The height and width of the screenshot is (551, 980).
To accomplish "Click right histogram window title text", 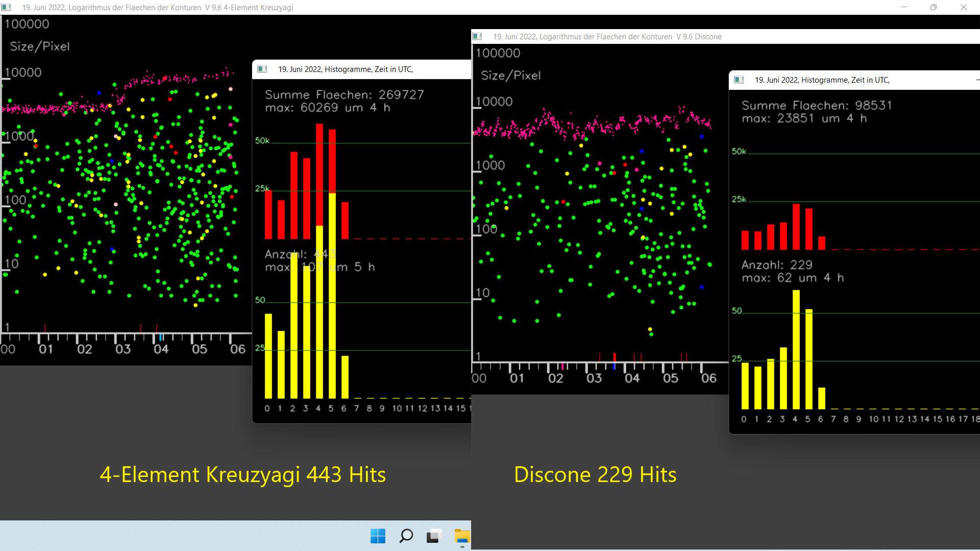I will point(822,80).
